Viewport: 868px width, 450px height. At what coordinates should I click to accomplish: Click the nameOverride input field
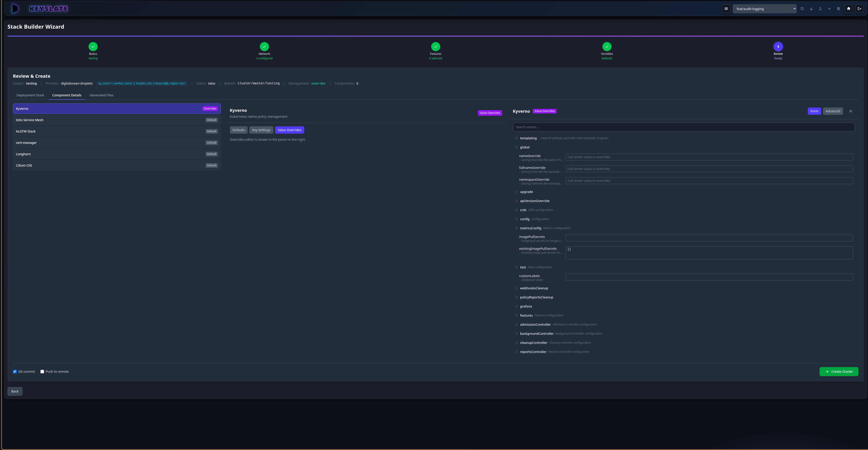tap(709, 157)
